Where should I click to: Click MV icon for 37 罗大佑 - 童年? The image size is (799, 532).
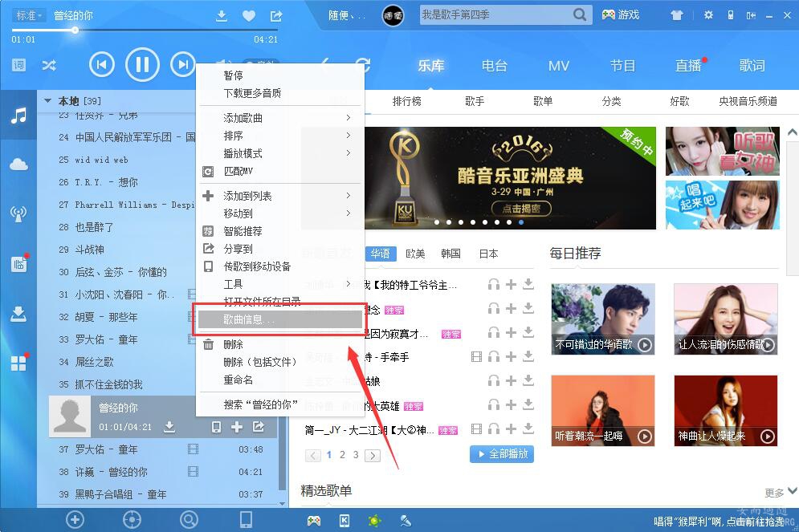(x=194, y=449)
